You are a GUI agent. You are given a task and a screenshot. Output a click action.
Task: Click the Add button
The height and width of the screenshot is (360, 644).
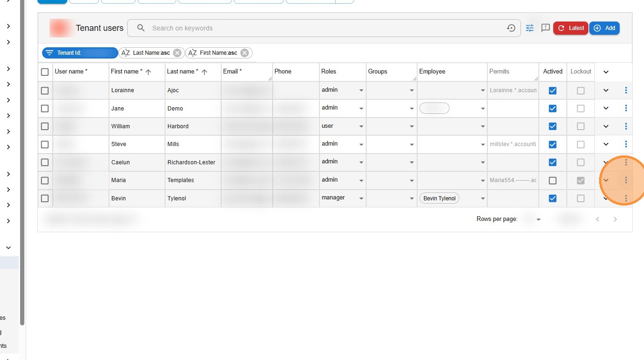604,28
